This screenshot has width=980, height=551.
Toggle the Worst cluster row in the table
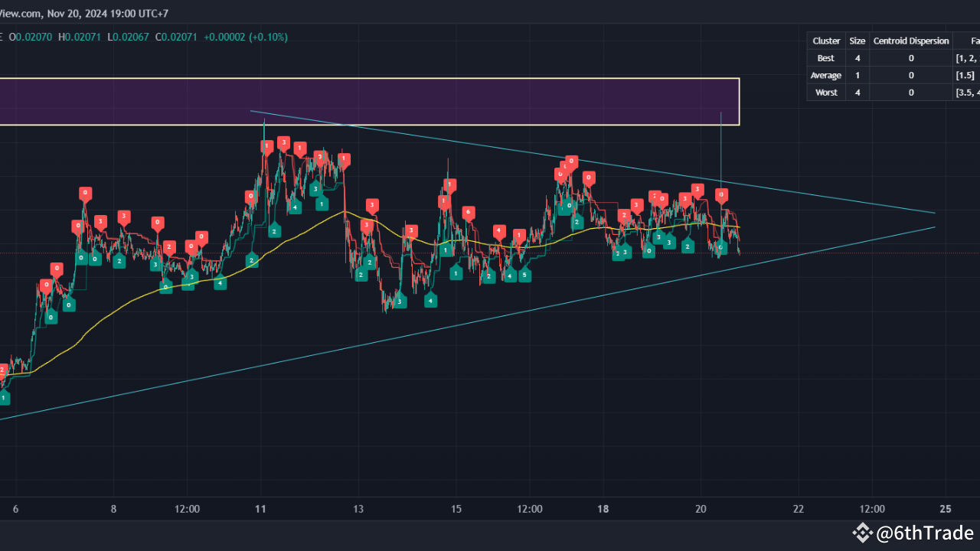point(825,92)
